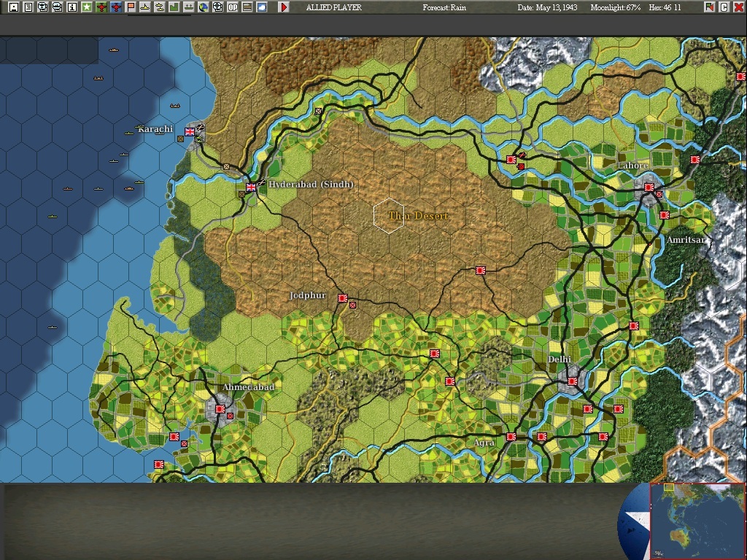The image size is (747, 560).
Task: Click the small tan marker beside Karachi
Action: (181, 139)
